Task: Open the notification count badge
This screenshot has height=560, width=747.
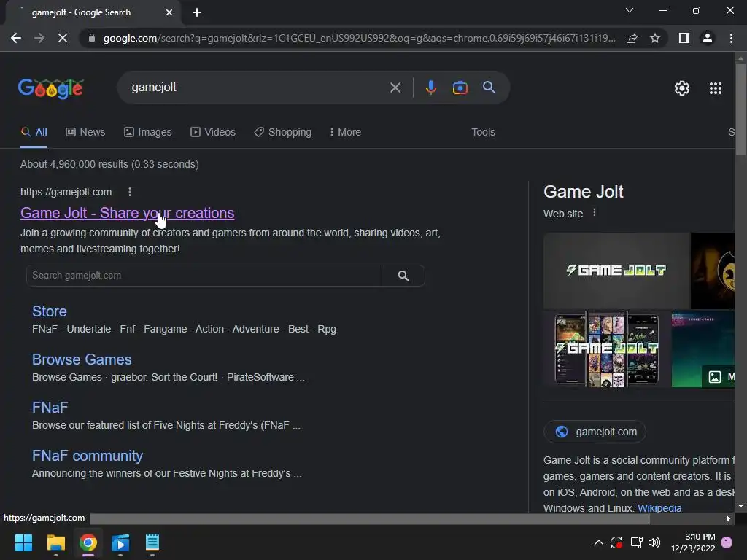Action: [727, 542]
